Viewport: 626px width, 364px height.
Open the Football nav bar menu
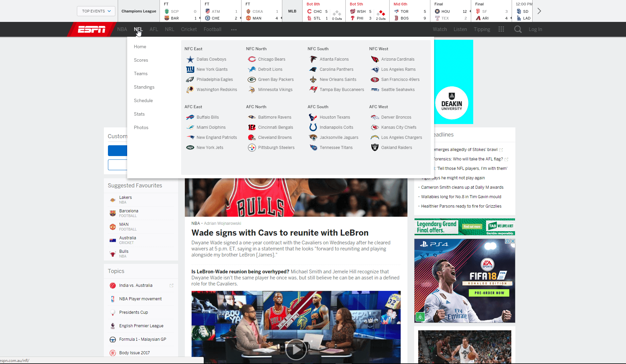click(212, 29)
